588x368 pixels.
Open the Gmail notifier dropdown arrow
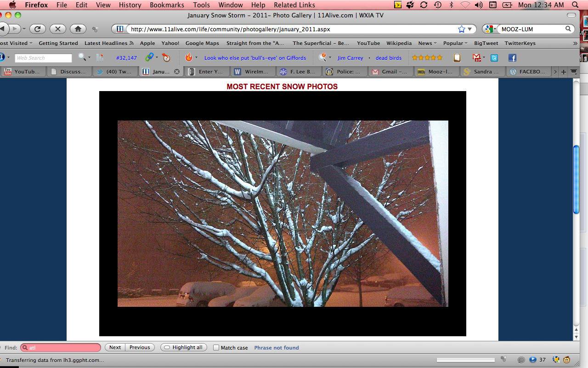pyautogui.click(x=484, y=58)
